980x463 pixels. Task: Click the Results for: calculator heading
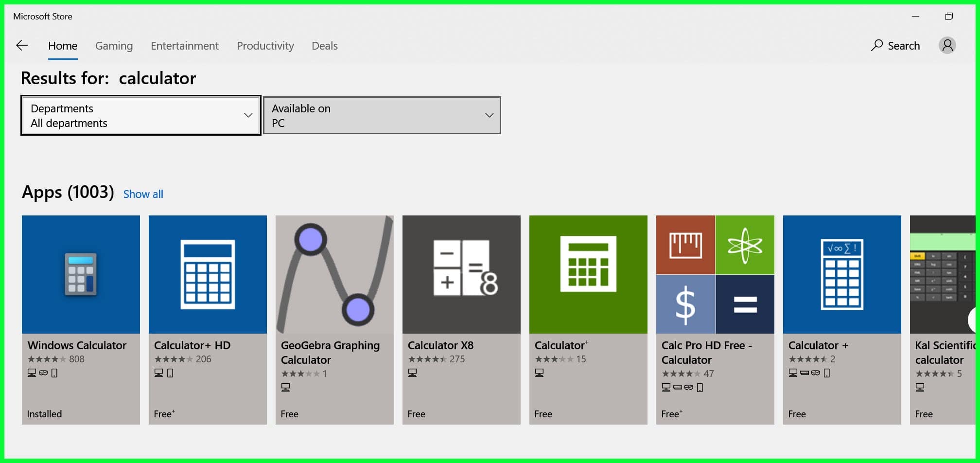click(x=108, y=78)
